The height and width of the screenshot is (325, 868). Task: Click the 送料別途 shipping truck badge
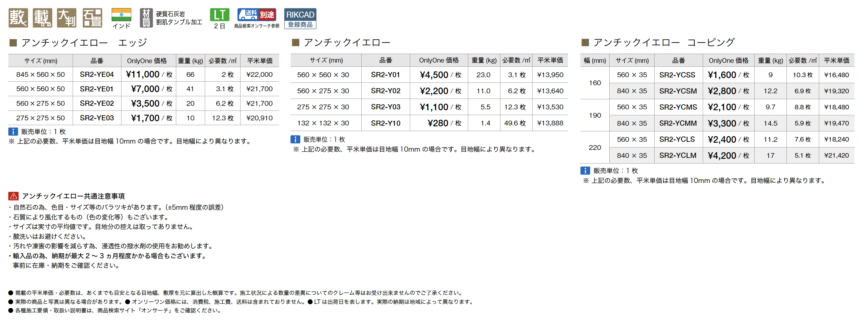[257, 15]
